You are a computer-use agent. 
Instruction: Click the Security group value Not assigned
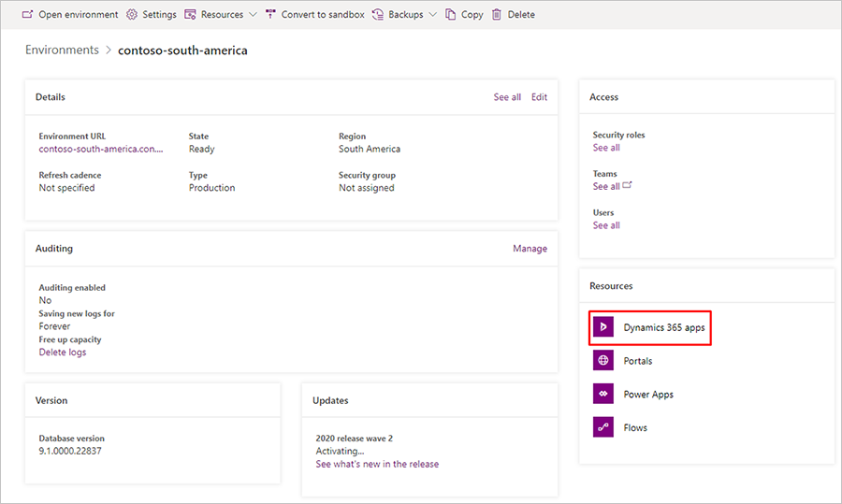coord(366,188)
